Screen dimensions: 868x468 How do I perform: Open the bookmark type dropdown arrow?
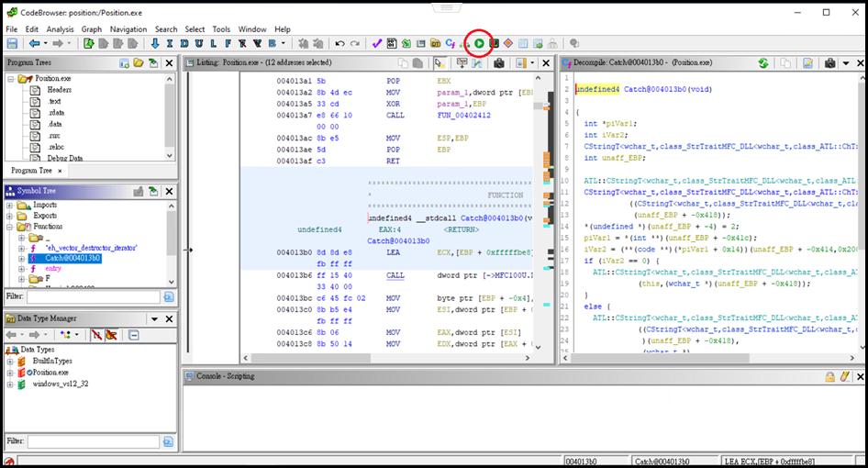point(284,43)
